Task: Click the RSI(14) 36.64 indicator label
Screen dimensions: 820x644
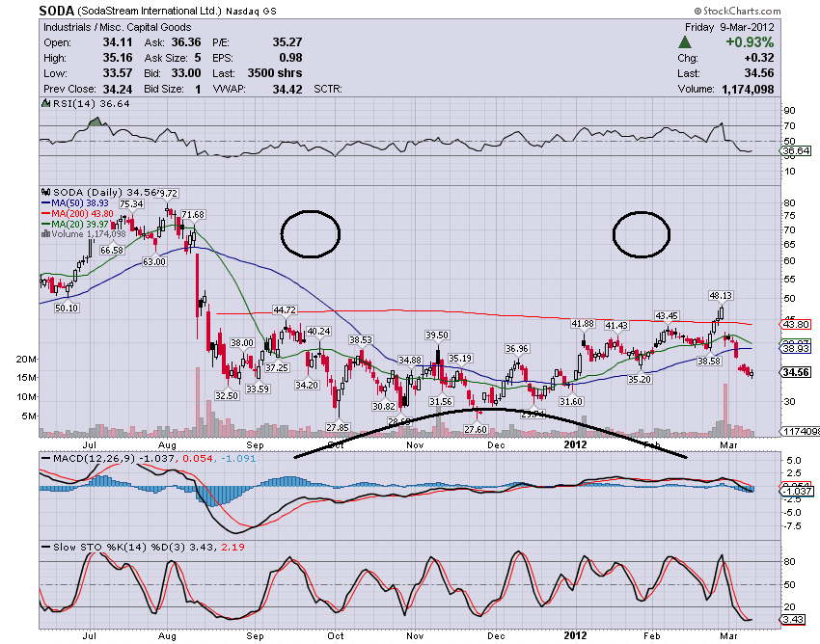Action: click(91, 103)
